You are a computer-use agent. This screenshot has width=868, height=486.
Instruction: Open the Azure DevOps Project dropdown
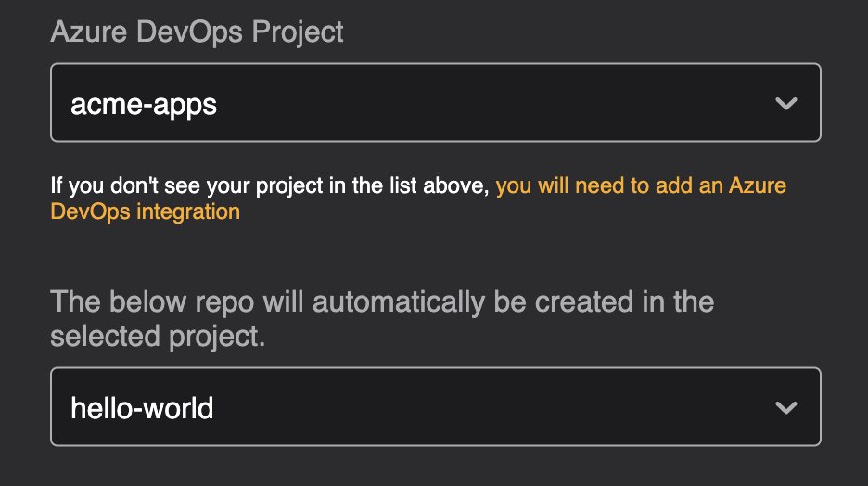(435, 103)
